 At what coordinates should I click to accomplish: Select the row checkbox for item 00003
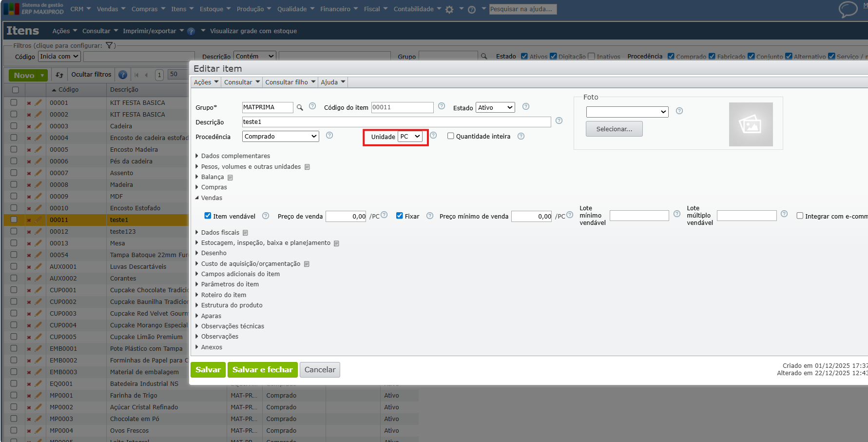click(x=14, y=126)
